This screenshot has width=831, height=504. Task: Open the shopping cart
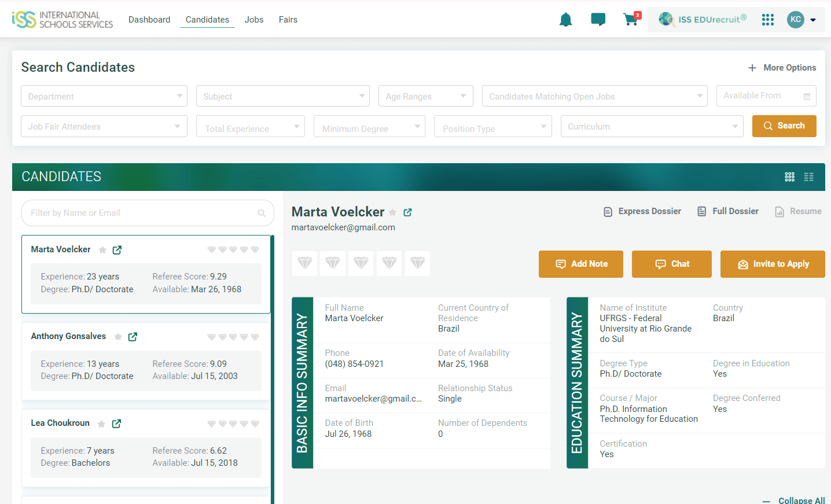pos(631,20)
